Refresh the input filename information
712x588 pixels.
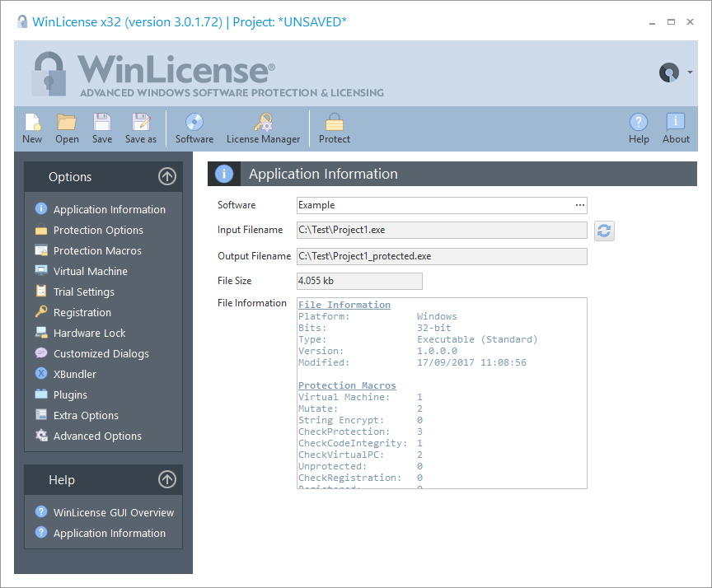pos(604,231)
